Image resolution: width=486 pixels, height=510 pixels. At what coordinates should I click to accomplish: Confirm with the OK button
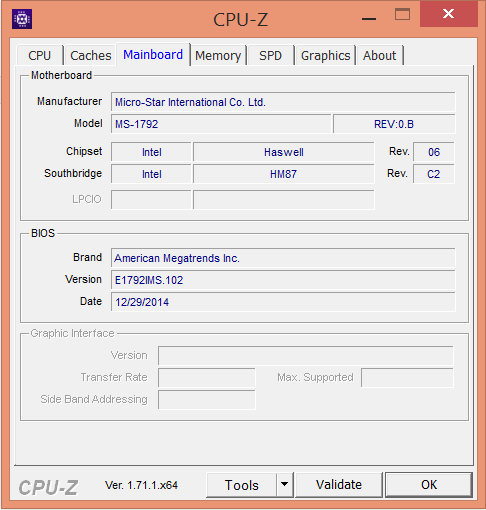click(429, 485)
